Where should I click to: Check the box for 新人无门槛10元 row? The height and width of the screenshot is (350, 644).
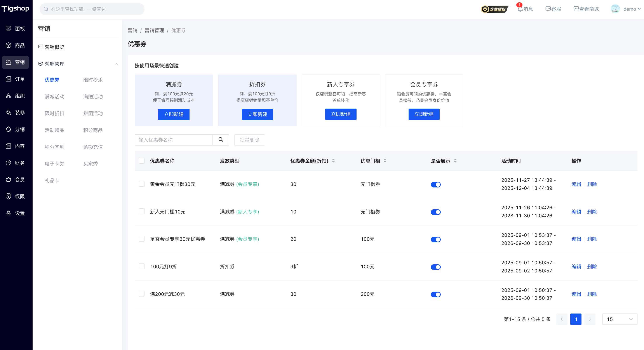[x=141, y=211]
